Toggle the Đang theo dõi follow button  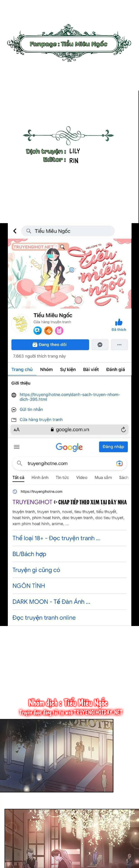pyautogui.click(x=50, y=345)
